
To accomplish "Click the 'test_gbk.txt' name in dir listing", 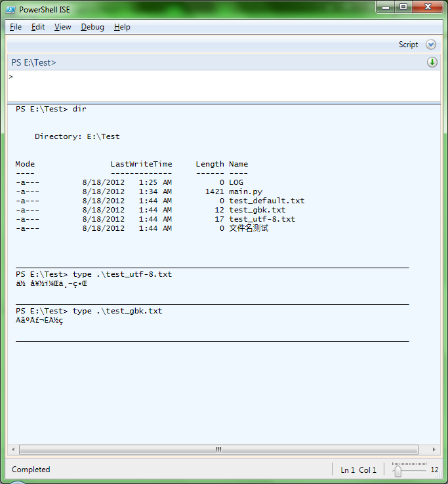I will click(x=257, y=211).
